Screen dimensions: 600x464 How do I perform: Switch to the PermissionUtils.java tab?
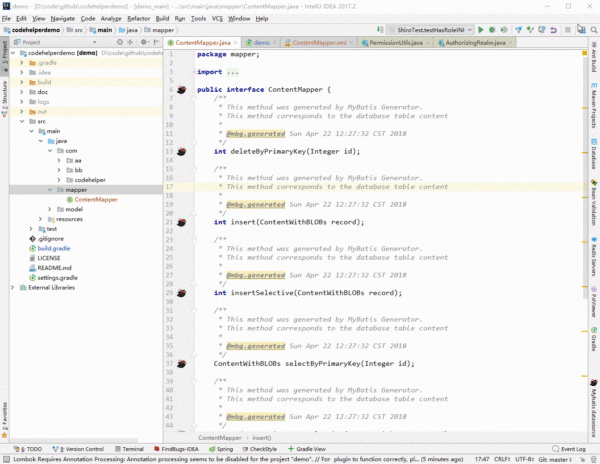(x=396, y=42)
